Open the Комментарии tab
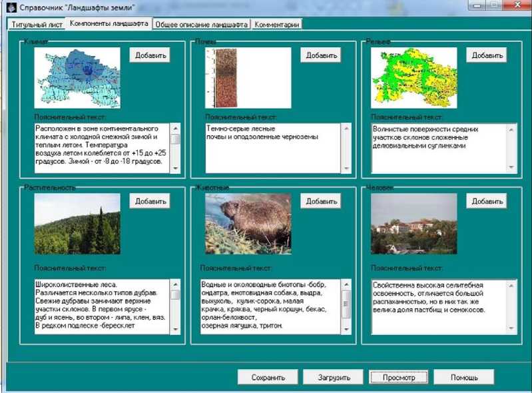 coord(276,25)
